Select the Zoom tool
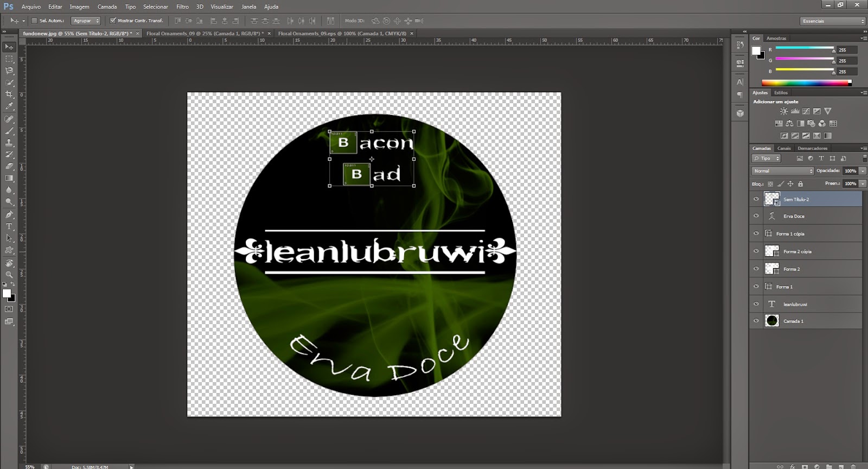Screen dimensions: 868x469 [x=9, y=275]
